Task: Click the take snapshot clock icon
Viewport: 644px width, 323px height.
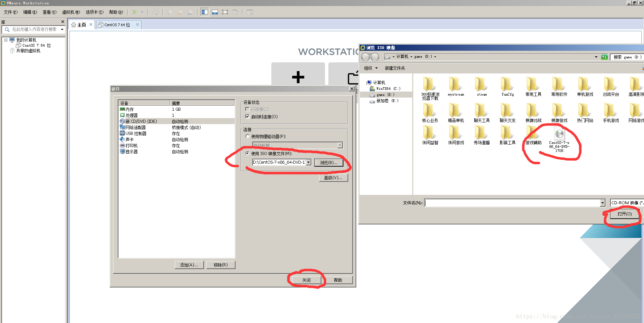Action: pos(170,12)
